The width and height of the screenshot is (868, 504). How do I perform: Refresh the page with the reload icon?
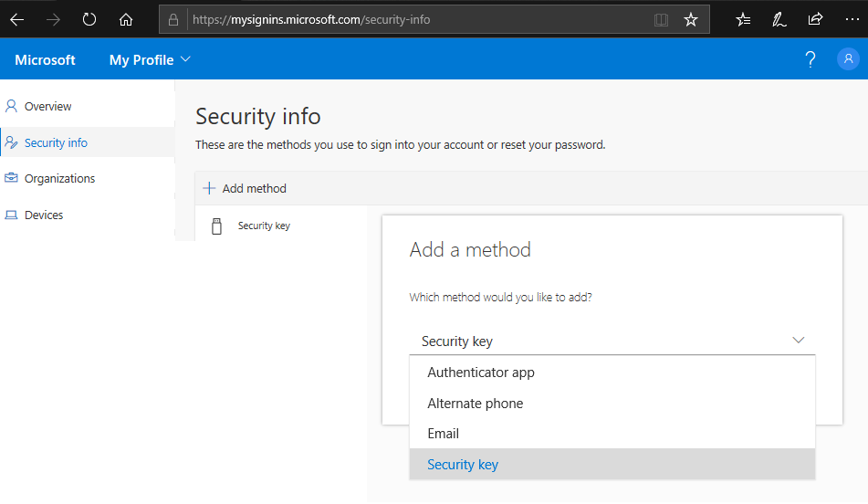(89, 19)
